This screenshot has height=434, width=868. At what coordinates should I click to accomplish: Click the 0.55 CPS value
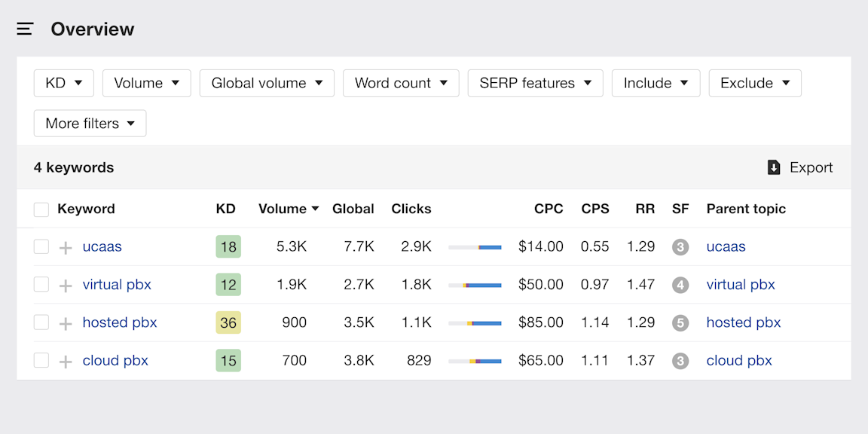coord(594,246)
